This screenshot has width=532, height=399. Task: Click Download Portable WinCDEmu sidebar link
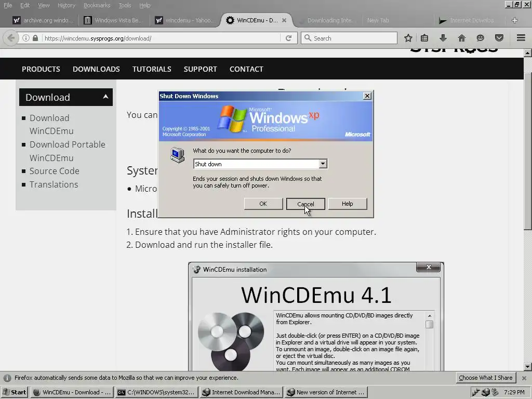(x=68, y=151)
